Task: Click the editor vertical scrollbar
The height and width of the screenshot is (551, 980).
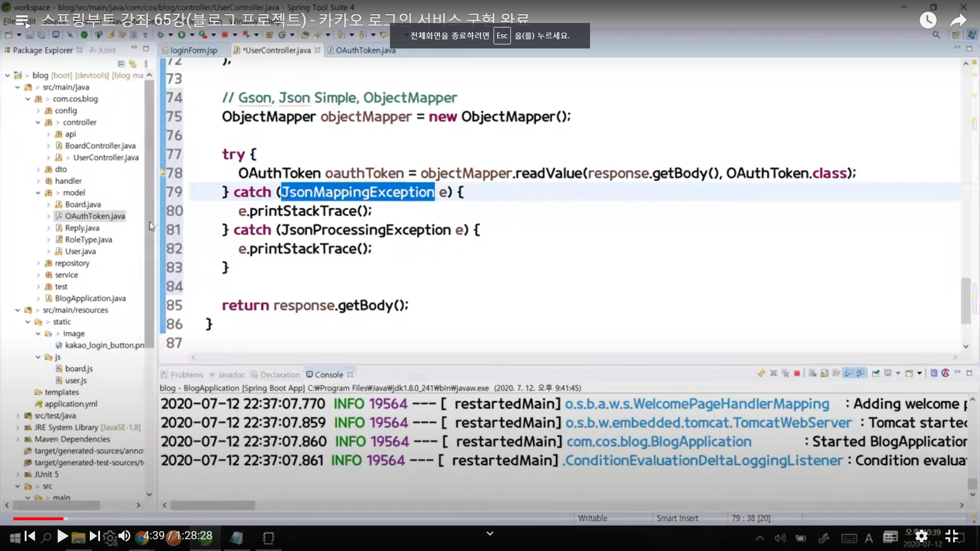Action: [x=965, y=301]
